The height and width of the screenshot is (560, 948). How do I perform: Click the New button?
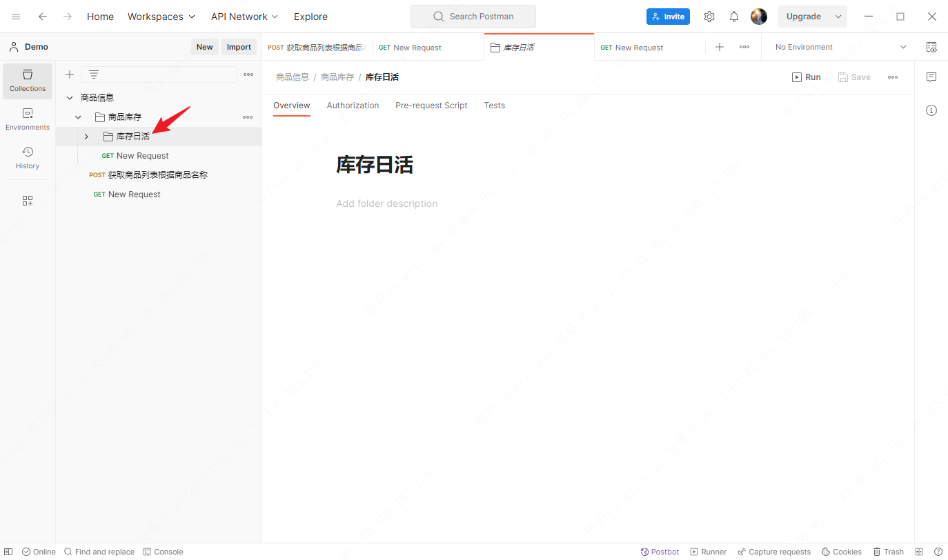(x=205, y=47)
